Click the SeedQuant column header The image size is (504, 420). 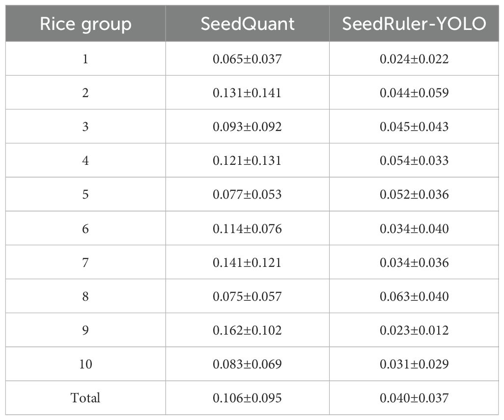247,24
